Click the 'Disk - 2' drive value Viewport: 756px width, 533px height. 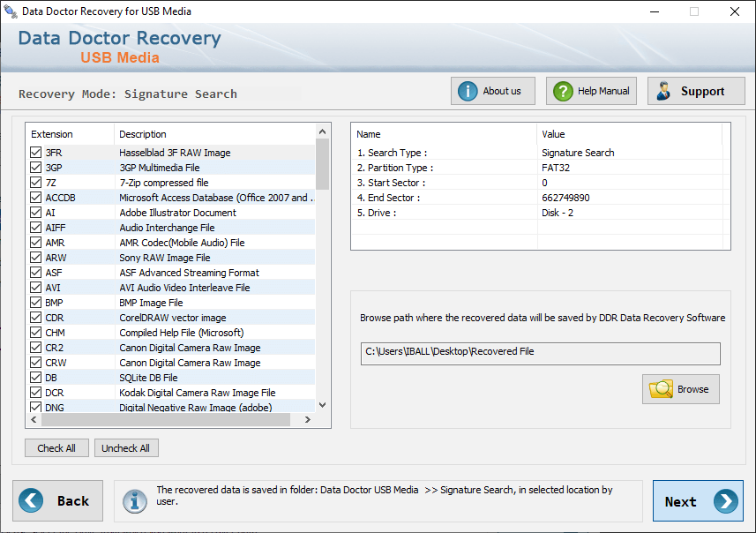558,213
